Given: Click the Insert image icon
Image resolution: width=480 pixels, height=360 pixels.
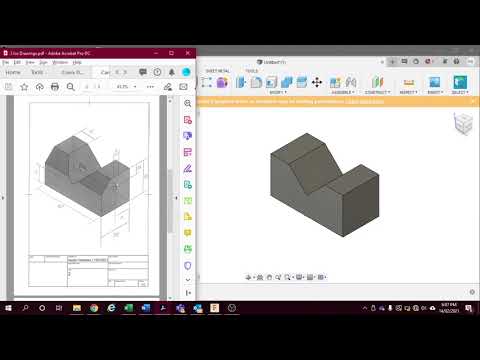Looking at the screenshot, I should [x=435, y=82].
